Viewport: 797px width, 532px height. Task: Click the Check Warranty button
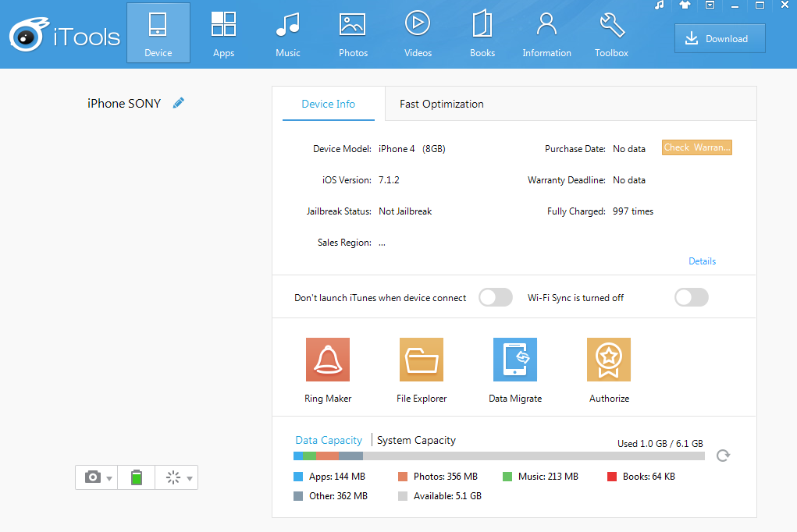696,147
